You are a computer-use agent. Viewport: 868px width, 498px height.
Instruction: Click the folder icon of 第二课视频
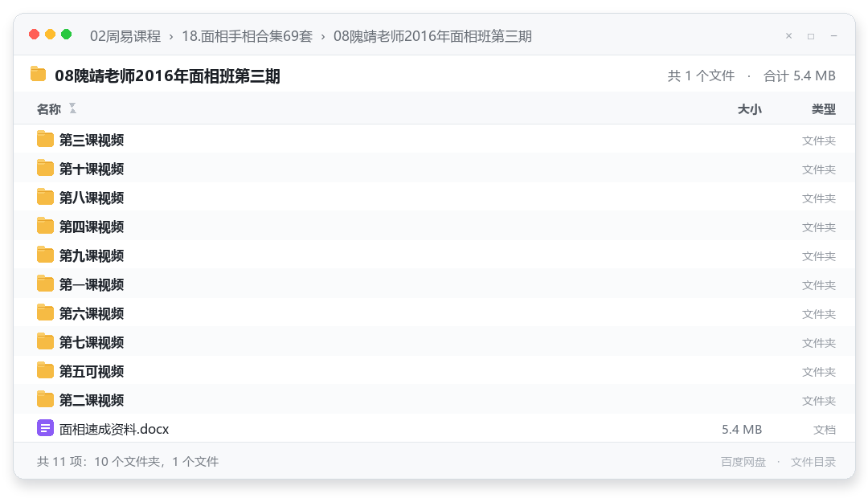[45, 399]
